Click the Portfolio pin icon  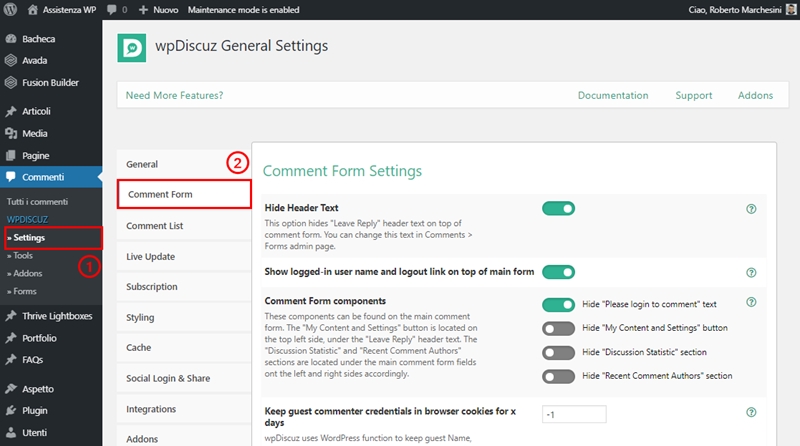tap(11, 338)
